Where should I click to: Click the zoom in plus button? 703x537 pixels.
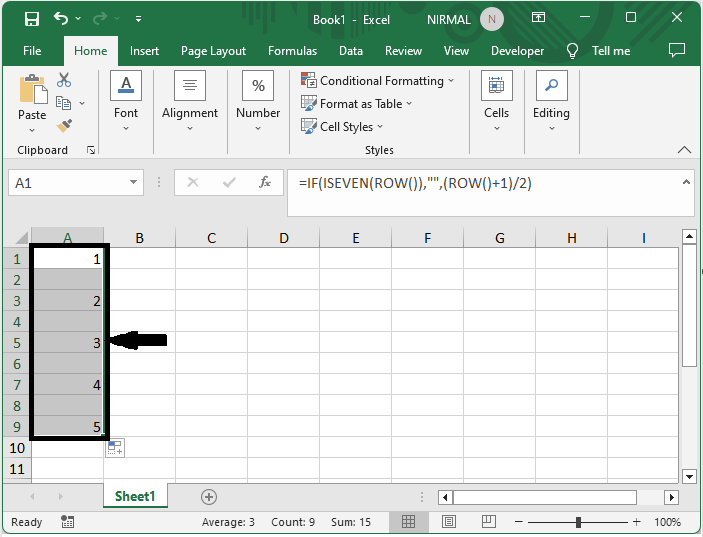637,522
